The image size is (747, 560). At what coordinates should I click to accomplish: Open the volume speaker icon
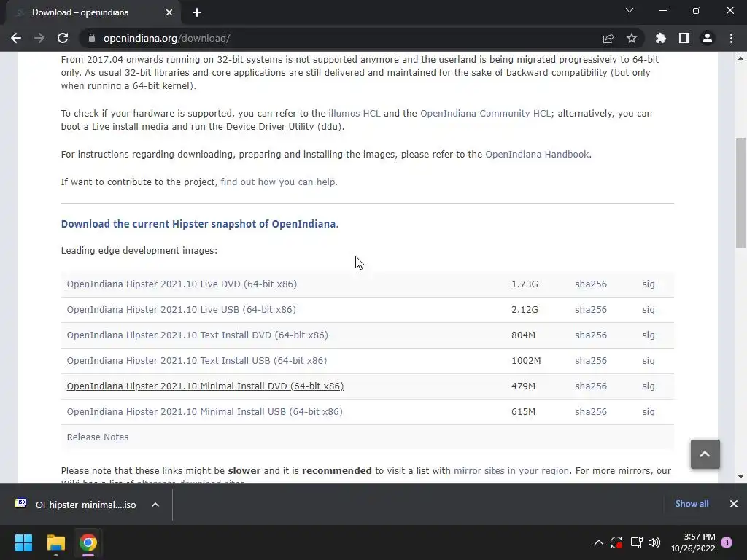pos(654,542)
